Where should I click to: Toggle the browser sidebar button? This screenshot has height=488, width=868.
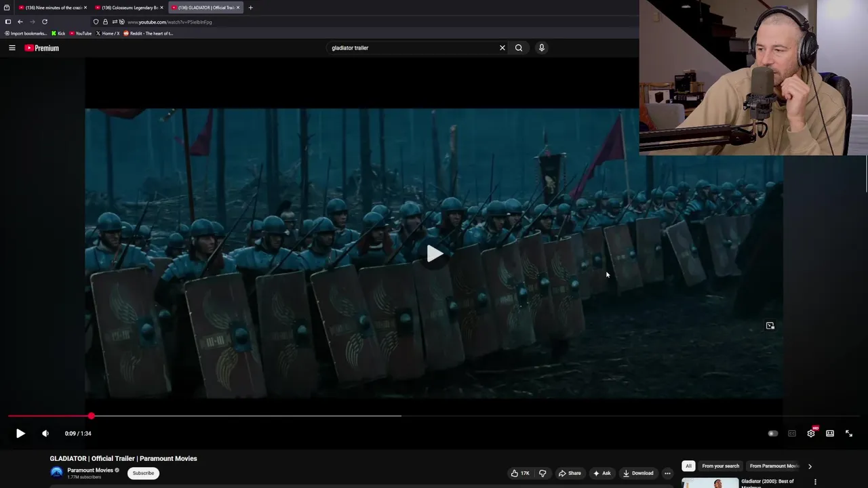click(8, 22)
